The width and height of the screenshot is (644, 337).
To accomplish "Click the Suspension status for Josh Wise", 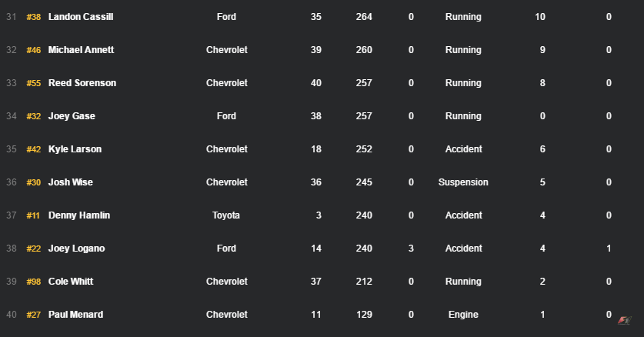I will click(x=463, y=182).
